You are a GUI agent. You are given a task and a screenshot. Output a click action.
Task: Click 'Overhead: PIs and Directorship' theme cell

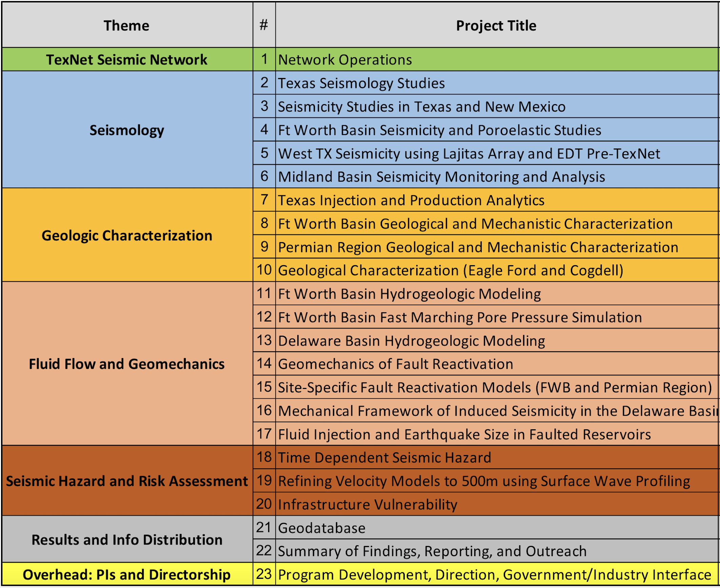(127, 574)
